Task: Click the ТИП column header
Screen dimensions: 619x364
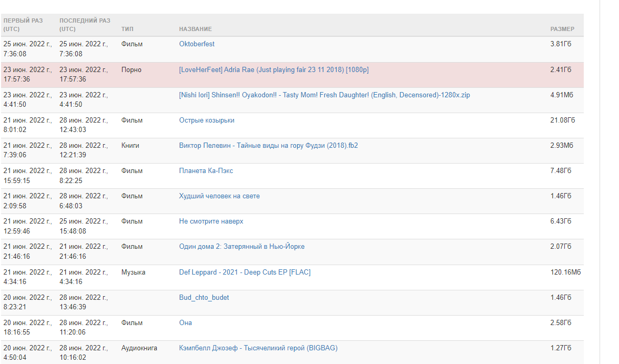Action: [127, 29]
